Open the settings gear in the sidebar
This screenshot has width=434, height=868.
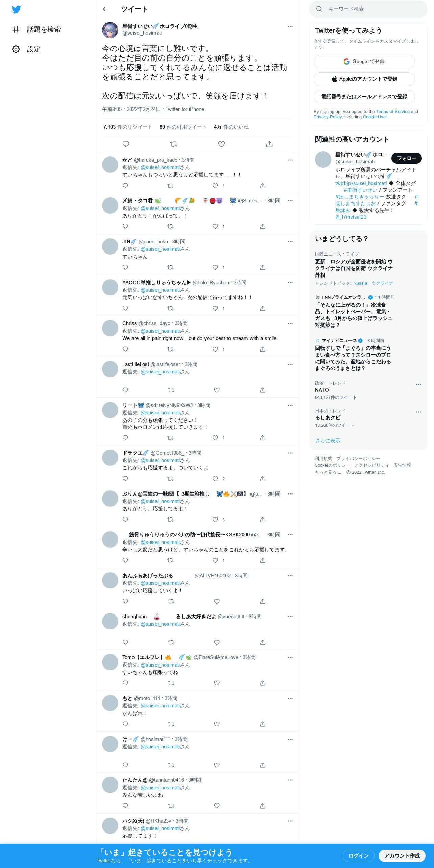pos(16,49)
